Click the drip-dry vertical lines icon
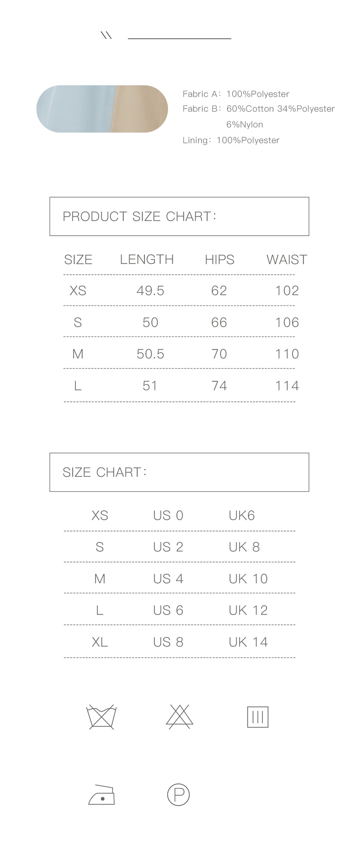Screen dimensions: 359x868 click(258, 717)
